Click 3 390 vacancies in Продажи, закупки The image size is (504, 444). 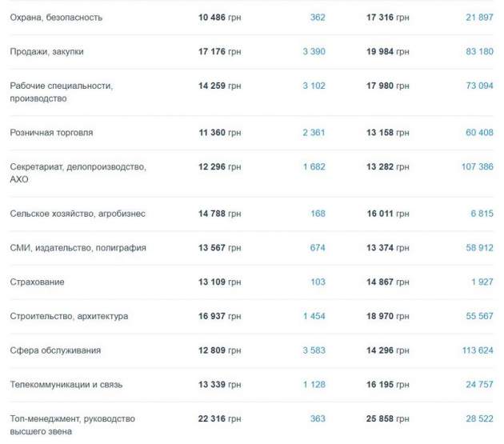pyautogui.click(x=314, y=51)
